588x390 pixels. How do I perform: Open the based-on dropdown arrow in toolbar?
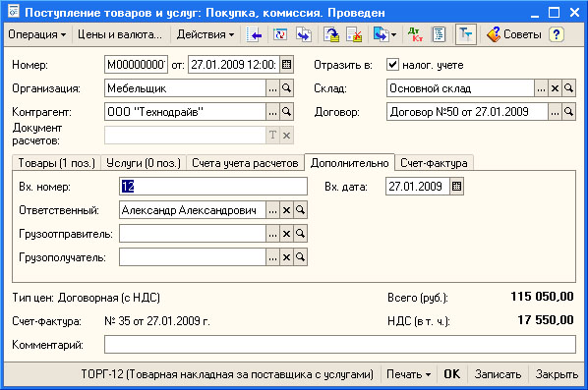[x=393, y=35]
